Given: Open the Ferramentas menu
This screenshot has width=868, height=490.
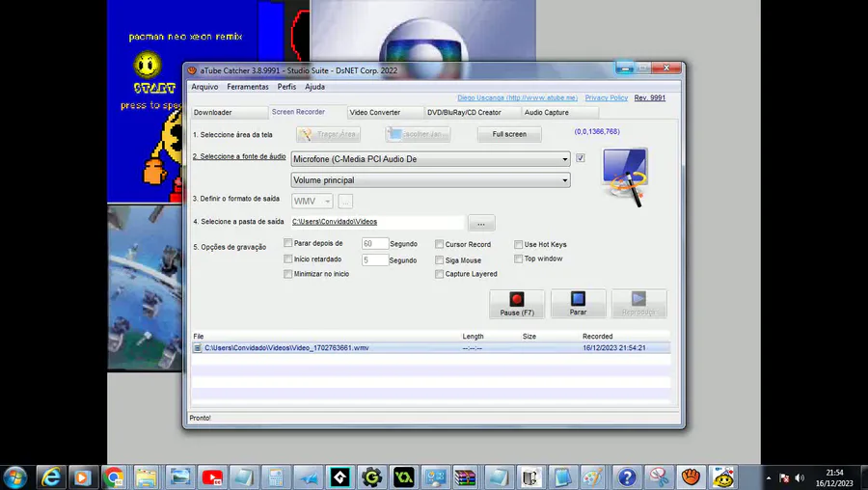Looking at the screenshot, I should point(248,87).
